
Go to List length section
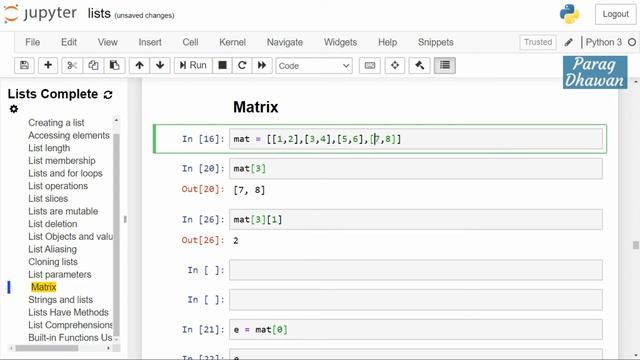click(49, 148)
